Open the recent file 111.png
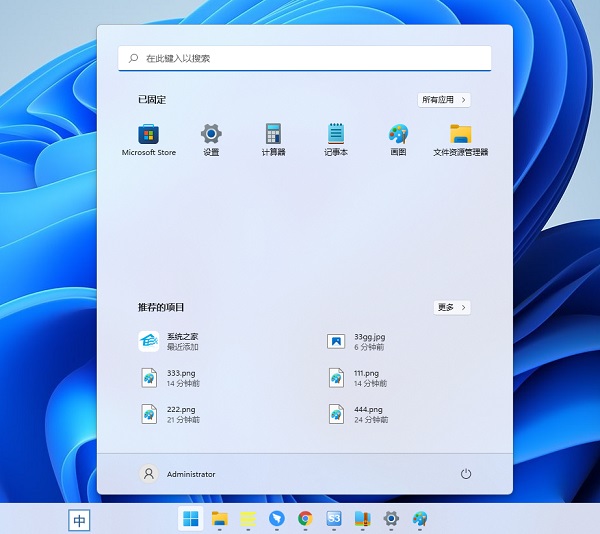Viewport: 600px width, 534px height. tap(358, 377)
